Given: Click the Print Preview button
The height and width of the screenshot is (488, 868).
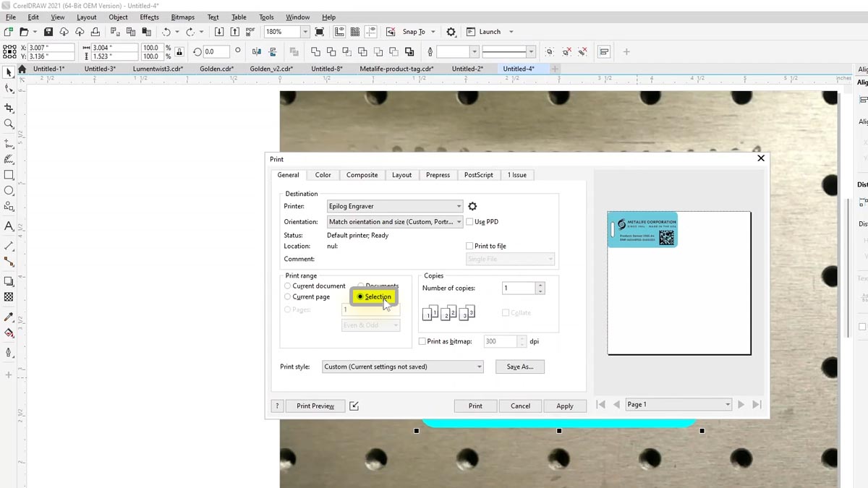Looking at the screenshot, I should tap(315, 406).
